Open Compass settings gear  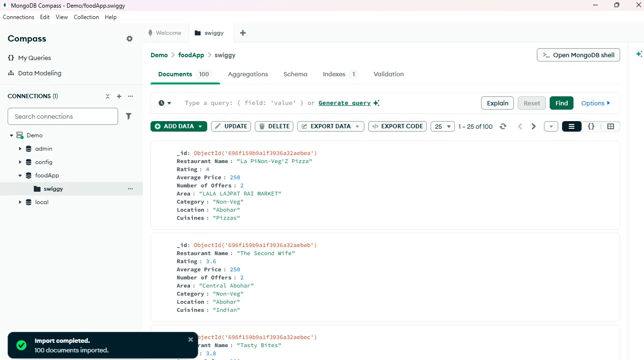pyautogui.click(x=129, y=39)
